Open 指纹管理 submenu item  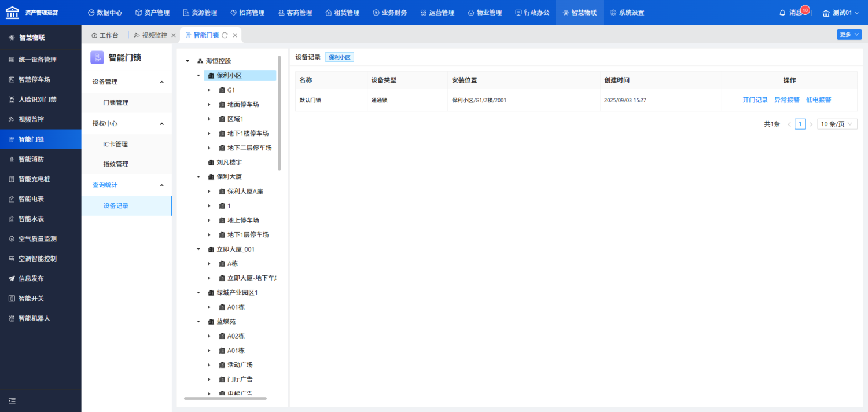coord(116,164)
